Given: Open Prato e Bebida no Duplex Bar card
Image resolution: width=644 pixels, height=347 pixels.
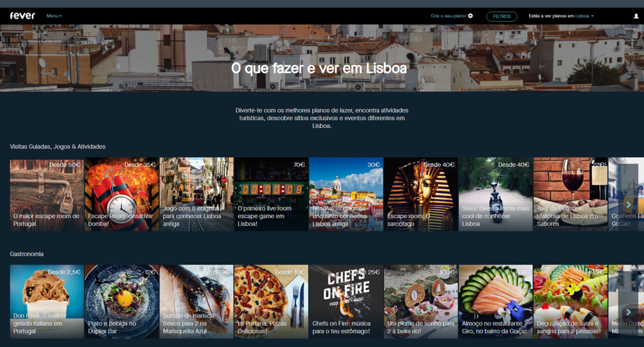Looking at the screenshot, I should point(122,302).
